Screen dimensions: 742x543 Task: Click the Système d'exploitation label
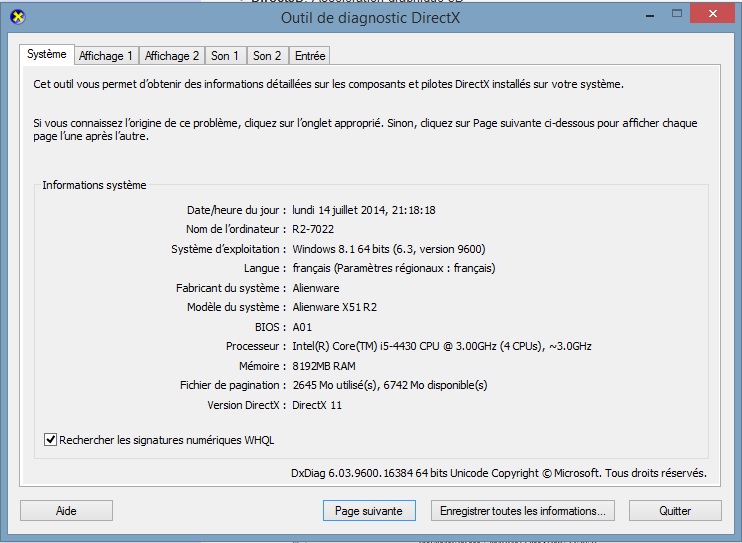click(x=229, y=249)
